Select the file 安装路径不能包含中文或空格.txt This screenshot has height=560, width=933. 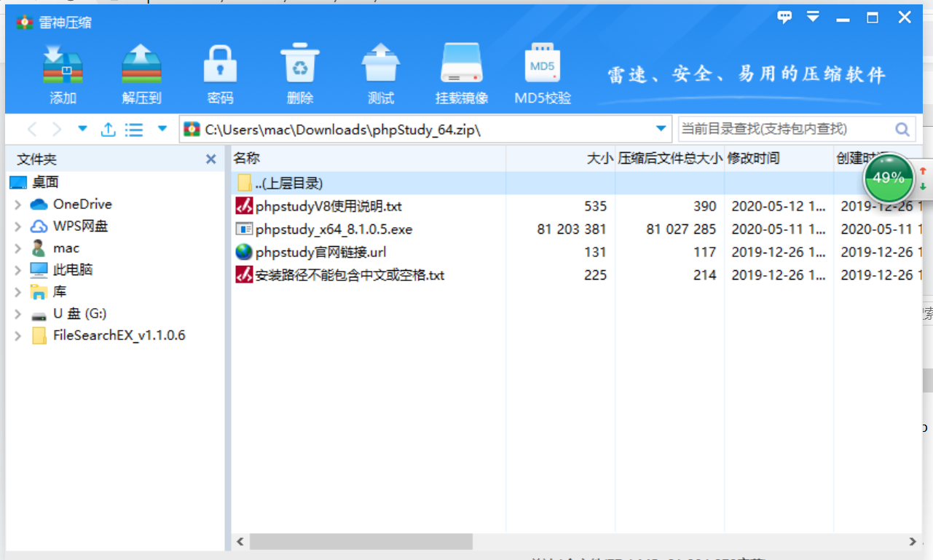click(x=350, y=275)
